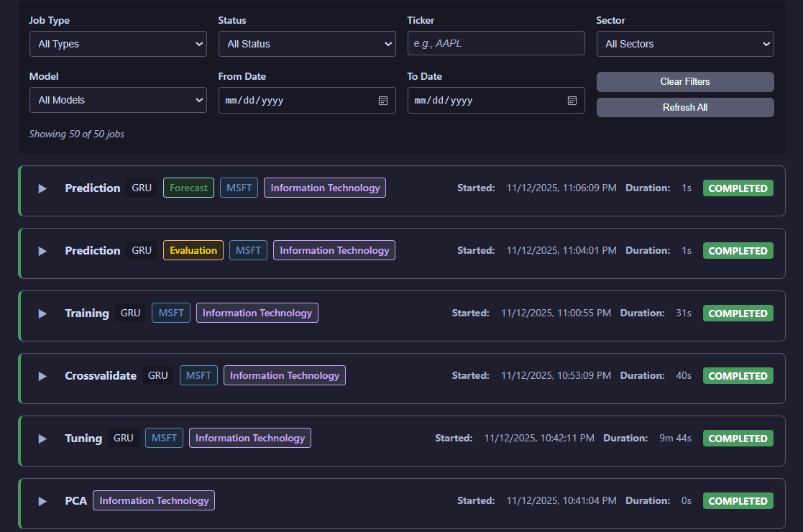This screenshot has height=532, width=803.
Task: Click the From Date input field
Action: click(307, 101)
